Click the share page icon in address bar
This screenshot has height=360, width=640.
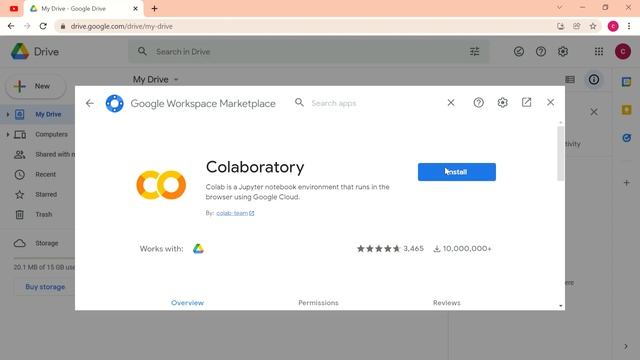(x=576, y=26)
